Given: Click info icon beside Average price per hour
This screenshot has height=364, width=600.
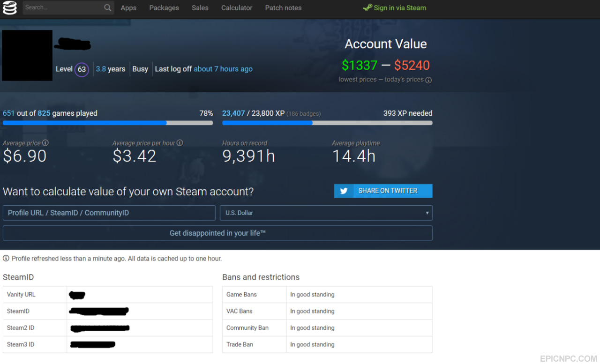Looking at the screenshot, I should point(180,143).
